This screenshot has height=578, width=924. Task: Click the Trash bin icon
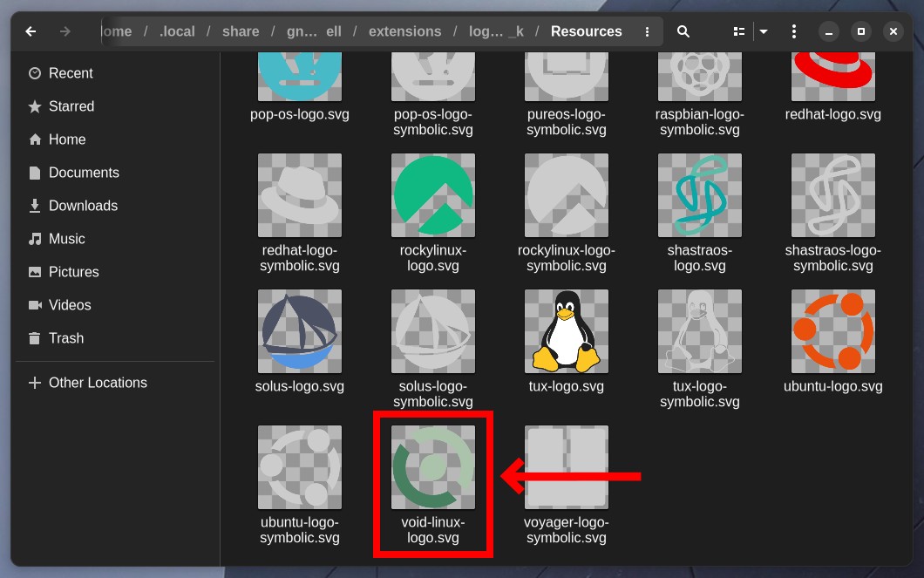click(x=35, y=338)
